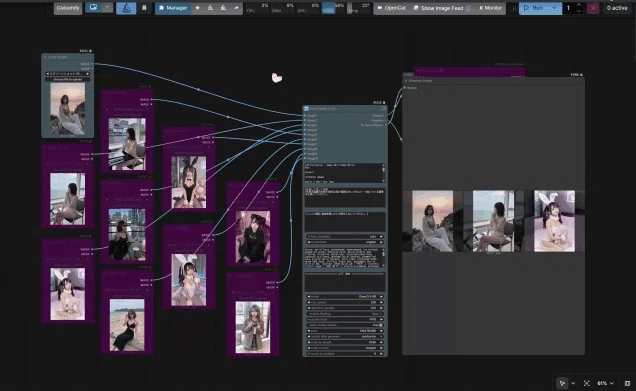Screen dimensions: 636x391
Task: Click the fit-view frame icon at bottom right
Action: pyautogui.click(x=587, y=383)
